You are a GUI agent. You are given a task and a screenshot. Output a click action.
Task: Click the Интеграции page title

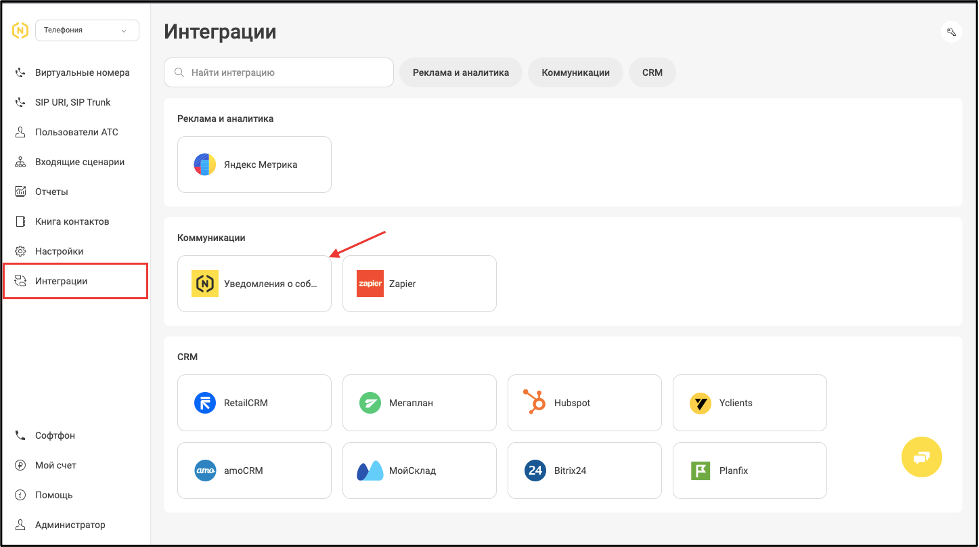tap(220, 32)
